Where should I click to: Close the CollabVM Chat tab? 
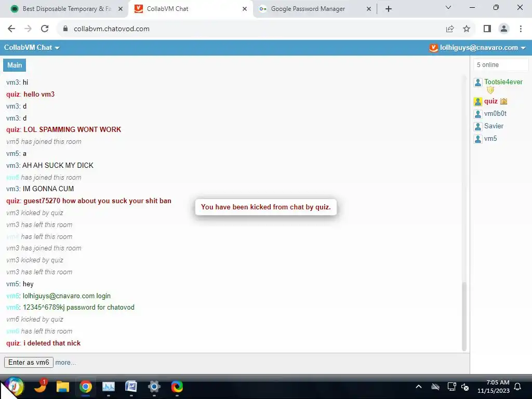point(245,9)
